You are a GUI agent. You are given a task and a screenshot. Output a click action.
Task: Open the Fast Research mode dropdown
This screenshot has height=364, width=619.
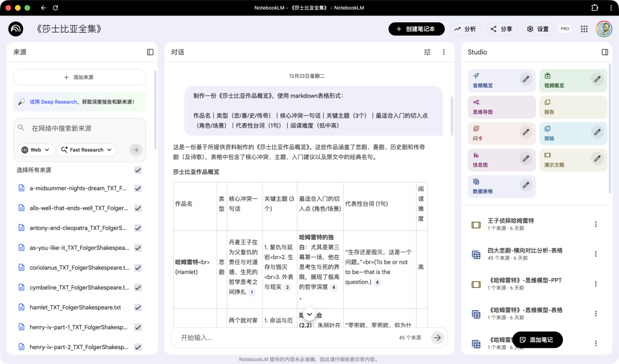point(87,150)
